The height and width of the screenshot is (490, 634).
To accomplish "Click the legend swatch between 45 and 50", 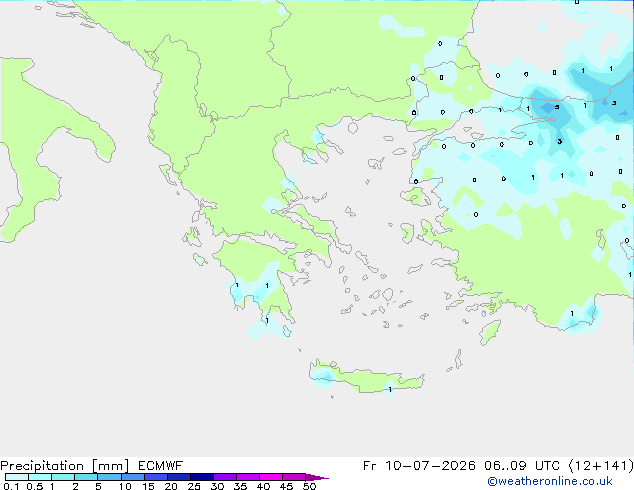I will click(x=294, y=477).
